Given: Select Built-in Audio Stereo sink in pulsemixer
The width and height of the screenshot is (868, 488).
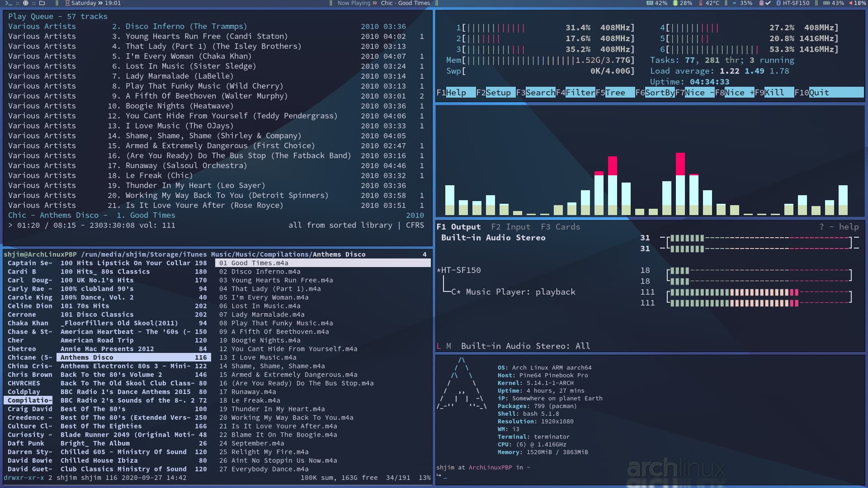Looking at the screenshot, I should pyautogui.click(x=493, y=238).
